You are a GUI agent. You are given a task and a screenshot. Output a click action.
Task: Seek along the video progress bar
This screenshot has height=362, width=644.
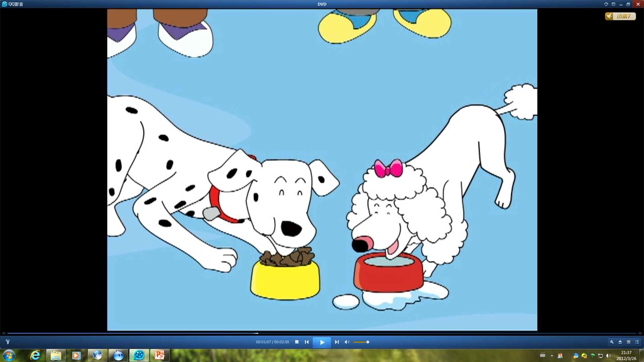click(322, 333)
